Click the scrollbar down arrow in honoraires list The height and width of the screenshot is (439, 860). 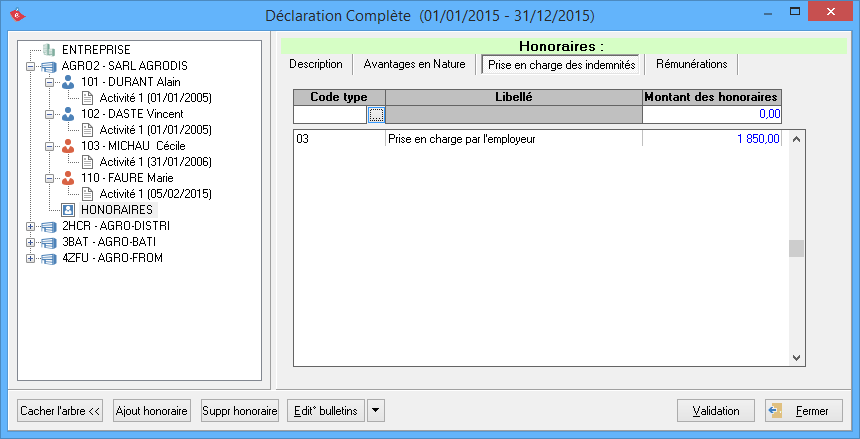[797, 357]
